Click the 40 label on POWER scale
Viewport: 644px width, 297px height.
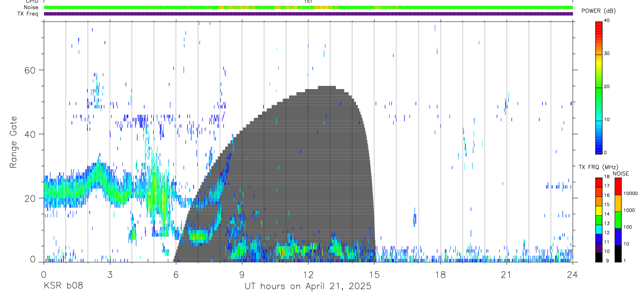coord(607,20)
